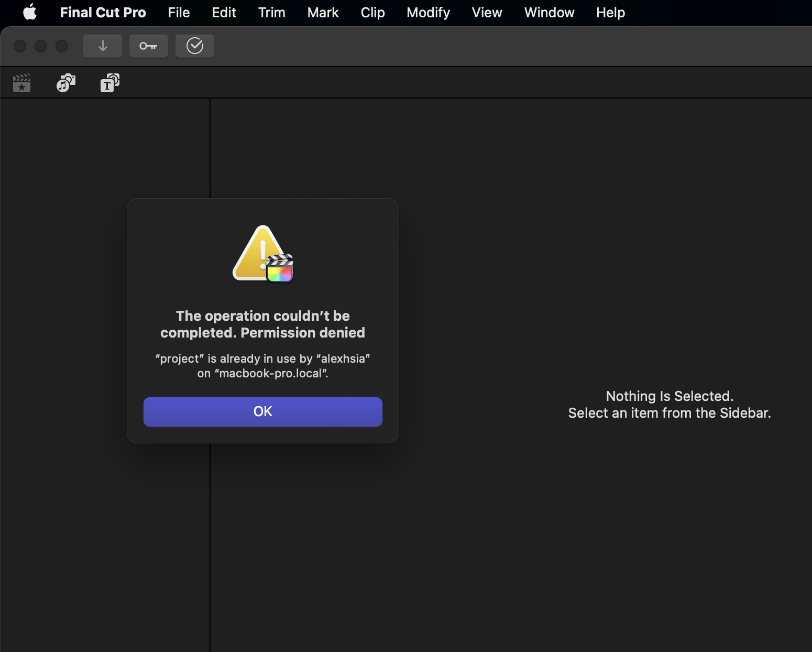This screenshot has width=812, height=652.
Task: Show the Libraries sidebar clapperboard icon
Action: click(22, 83)
